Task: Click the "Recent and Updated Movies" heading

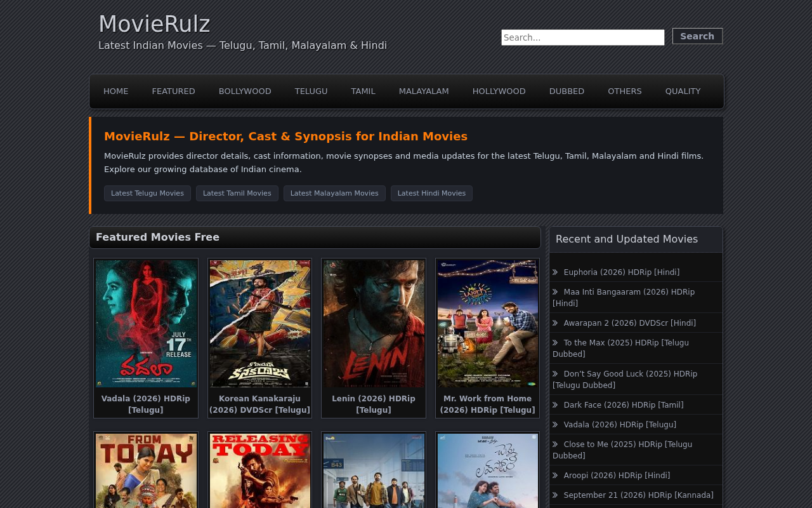Action: pos(627,239)
